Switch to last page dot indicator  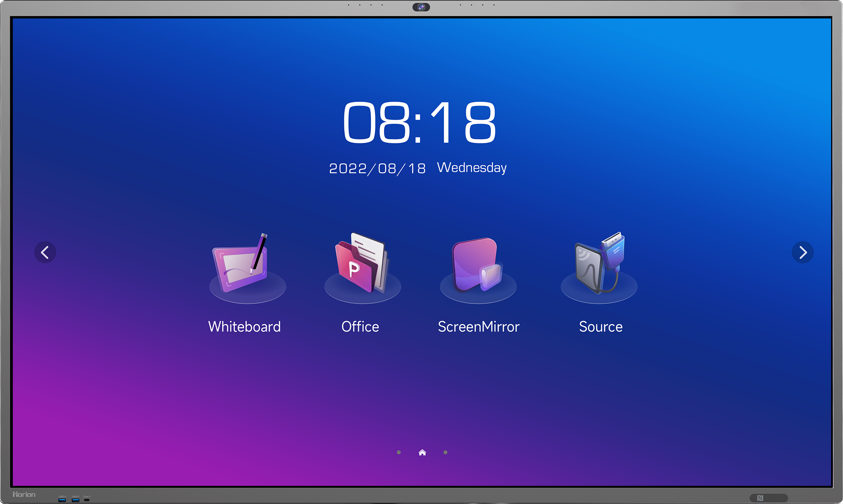coord(446,453)
